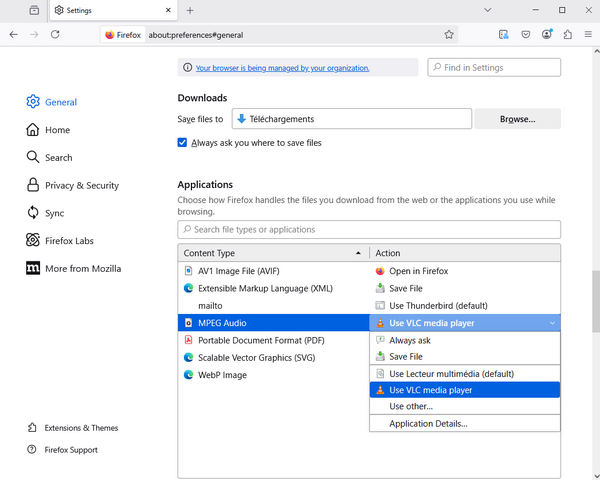Open the Sync settings category
Screen dimensions: 600x480
45,213
